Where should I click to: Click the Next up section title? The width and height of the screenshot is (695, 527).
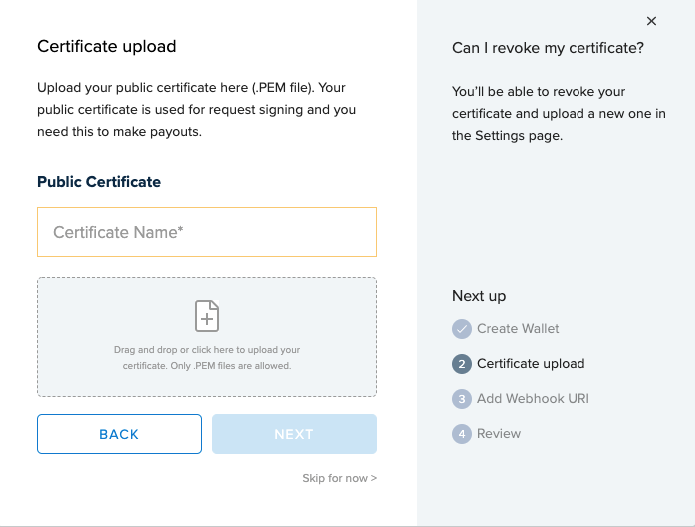click(479, 296)
